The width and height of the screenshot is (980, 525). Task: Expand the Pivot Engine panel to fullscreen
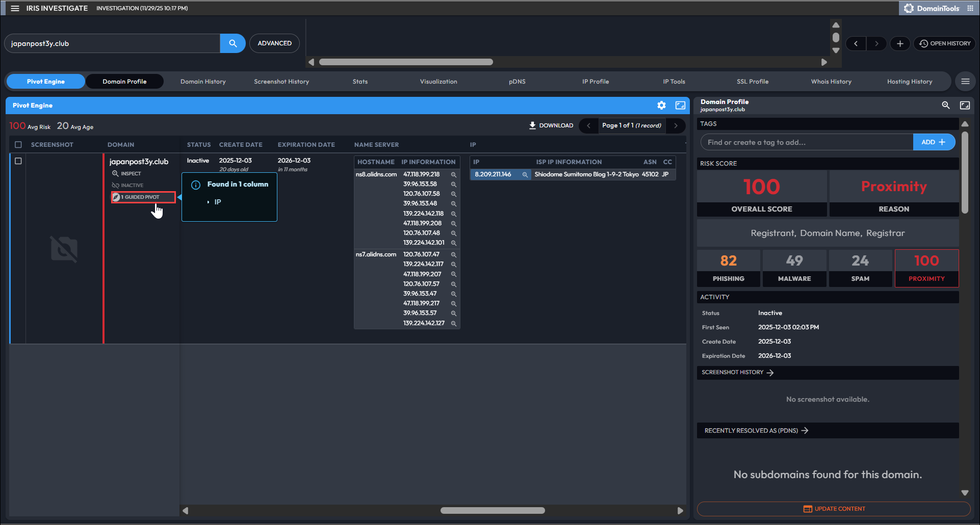680,106
